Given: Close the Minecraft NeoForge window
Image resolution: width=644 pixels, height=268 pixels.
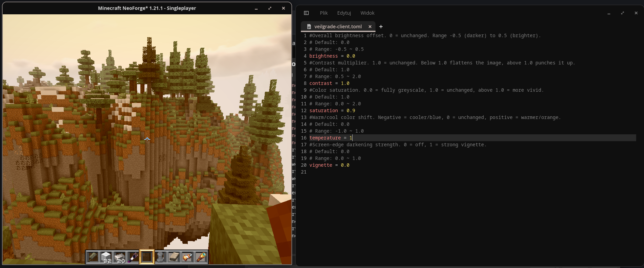Looking at the screenshot, I should pyautogui.click(x=283, y=8).
